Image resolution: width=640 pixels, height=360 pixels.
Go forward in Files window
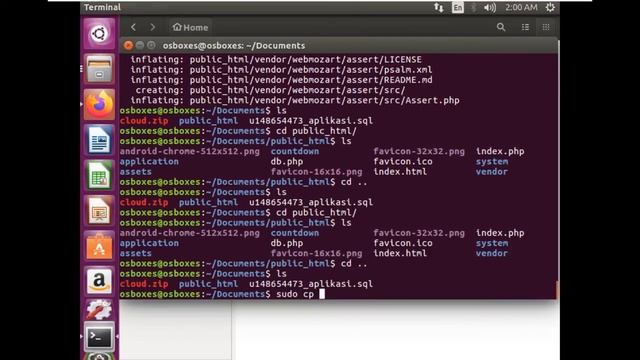coord(152,27)
